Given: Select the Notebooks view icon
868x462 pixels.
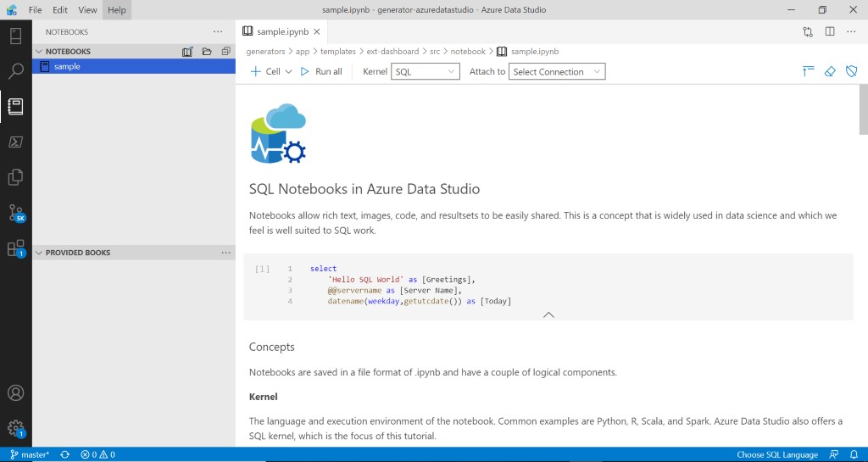Looking at the screenshot, I should point(15,106).
